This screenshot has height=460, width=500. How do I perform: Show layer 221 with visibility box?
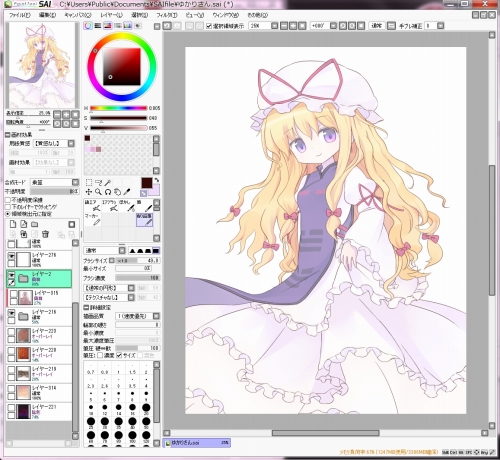[x=11, y=407]
